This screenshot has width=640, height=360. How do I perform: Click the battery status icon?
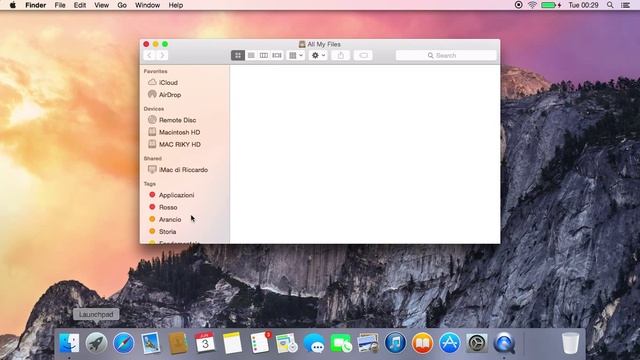(551, 5)
